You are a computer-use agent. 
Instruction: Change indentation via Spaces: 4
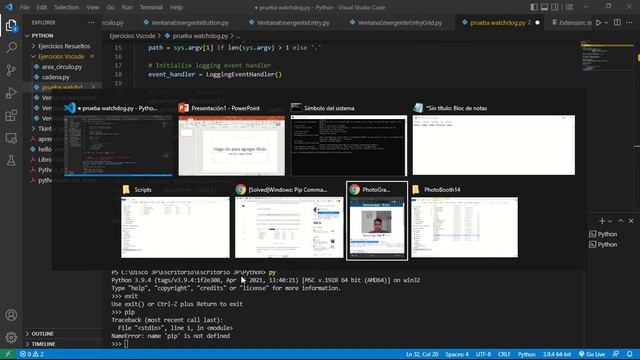[x=457, y=354]
